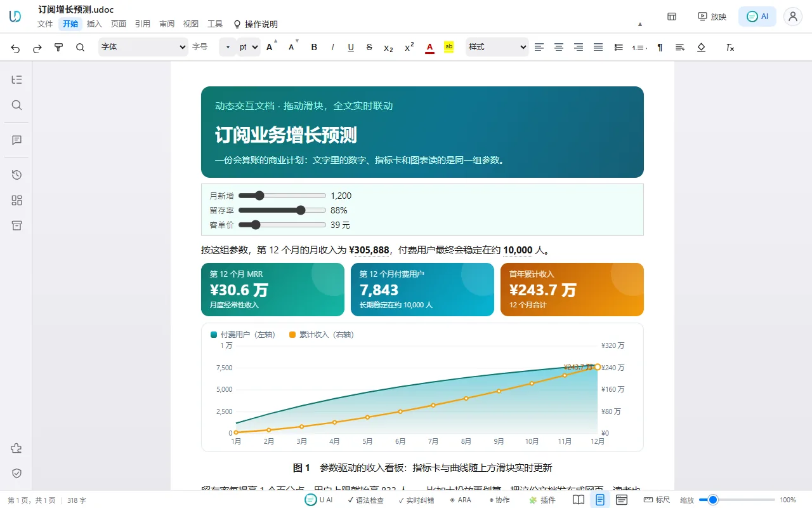The width and height of the screenshot is (812, 508).
Task: Open the pt unit dropdown
Action: [249, 47]
